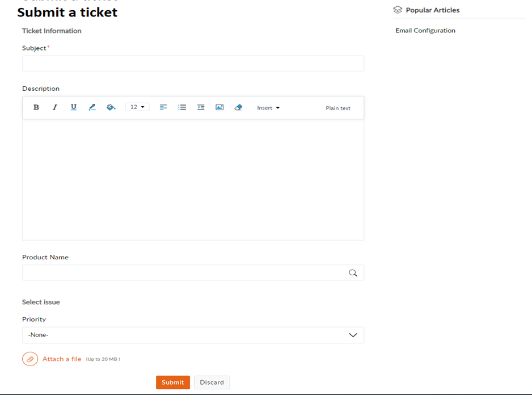Click inside the Description text area
532x395 pixels.
point(193,179)
